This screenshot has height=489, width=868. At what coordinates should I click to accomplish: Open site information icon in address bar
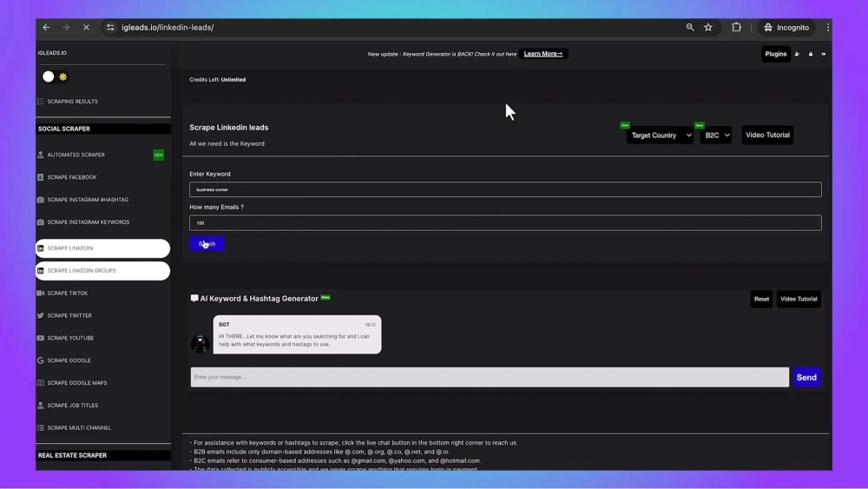pos(110,27)
